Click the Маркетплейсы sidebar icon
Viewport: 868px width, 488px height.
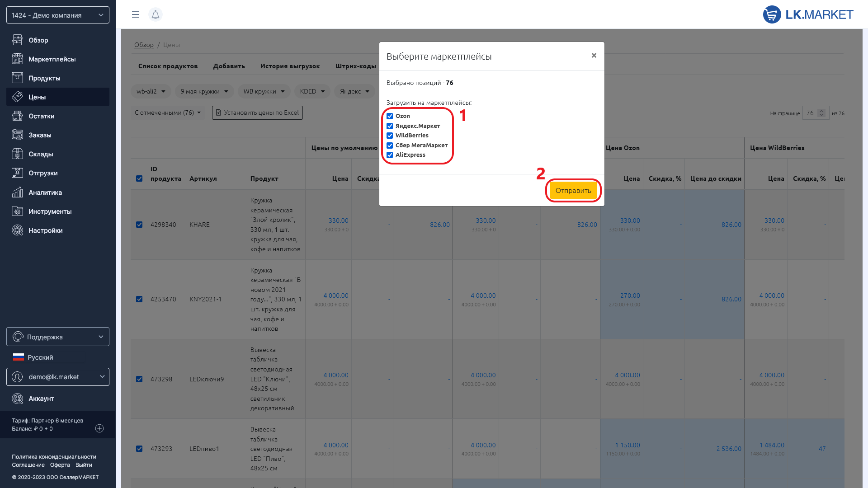[x=17, y=59]
